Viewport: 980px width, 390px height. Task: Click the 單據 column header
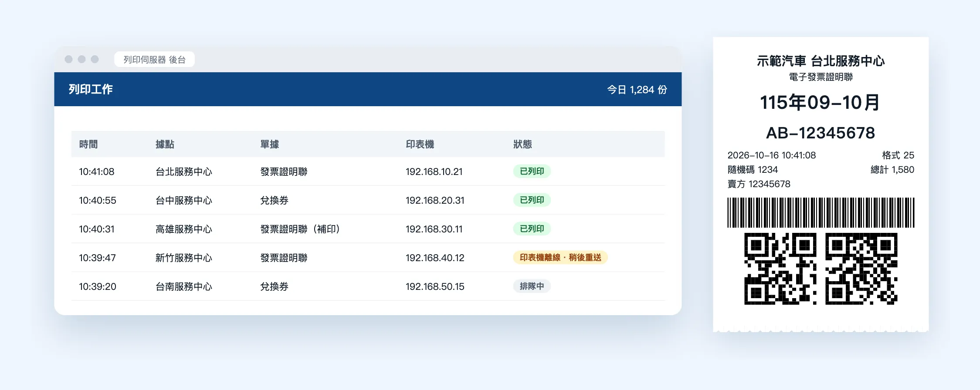pyautogui.click(x=270, y=144)
